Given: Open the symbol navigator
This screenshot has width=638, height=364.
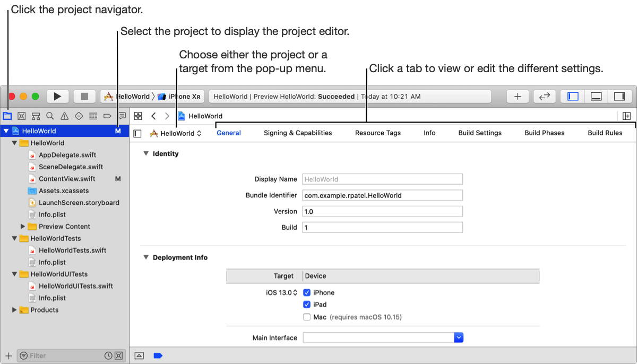Looking at the screenshot, I should click(x=36, y=116).
